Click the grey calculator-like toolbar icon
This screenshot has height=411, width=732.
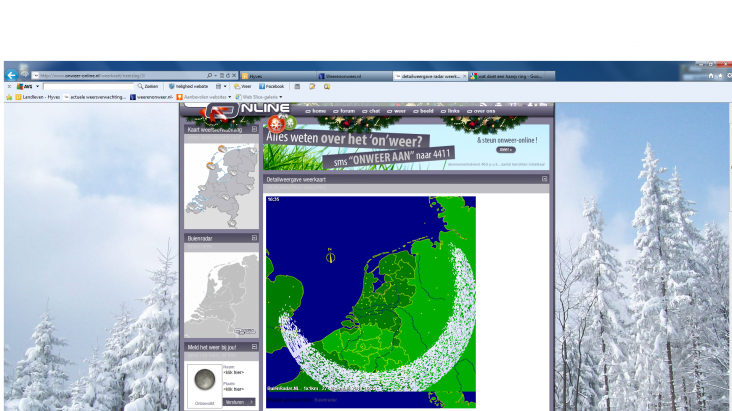297,86
